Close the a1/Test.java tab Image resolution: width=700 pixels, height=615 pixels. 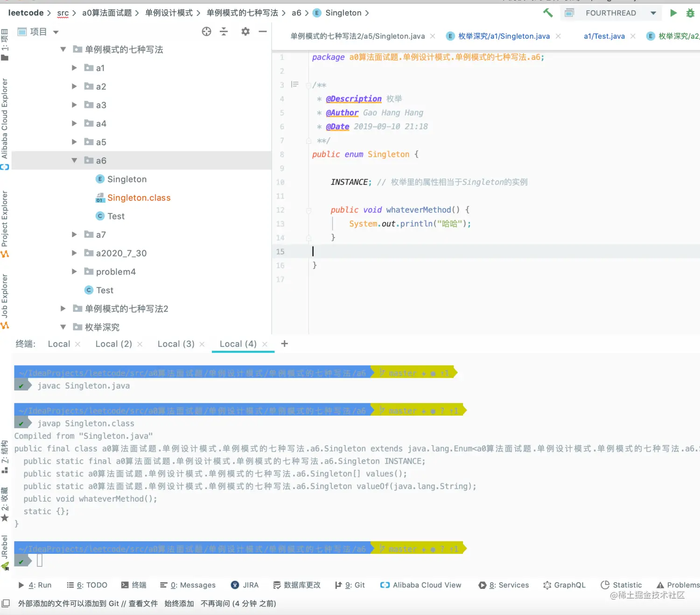point(633,36)
